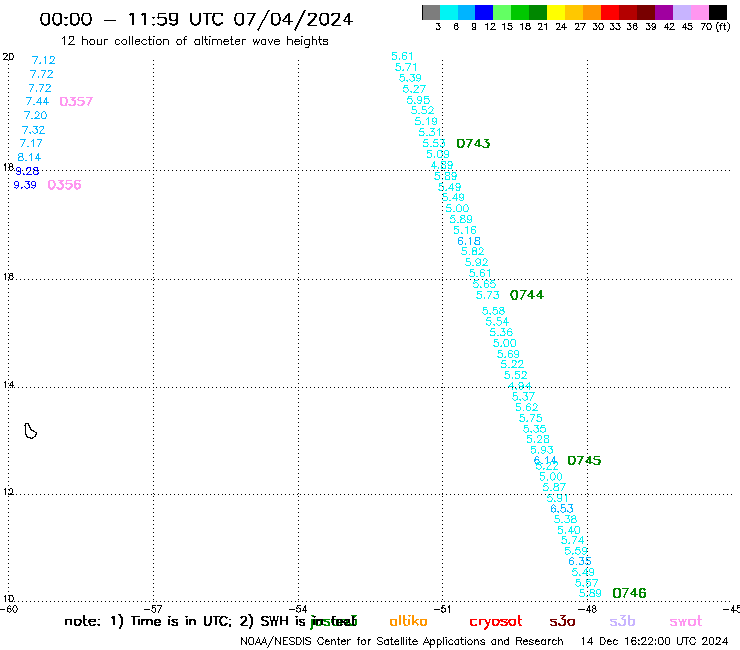Click the subtitle '12 hour collection of altimeter wave heights'
The image size is (740, 650).
click(195, 41)
